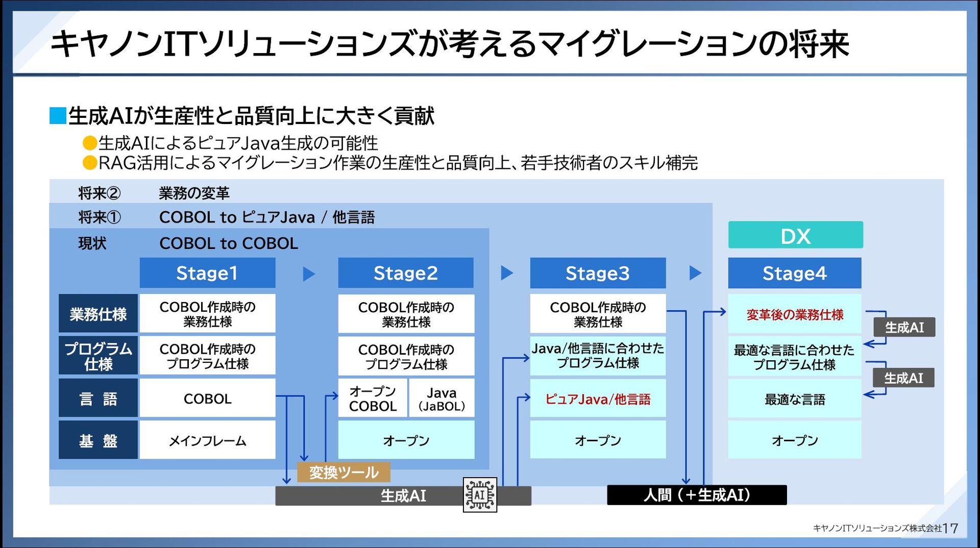Image resolution: width=980 pixels, height=548 pixels.
Task: Select the Stage3 header box
Action: 598,273
